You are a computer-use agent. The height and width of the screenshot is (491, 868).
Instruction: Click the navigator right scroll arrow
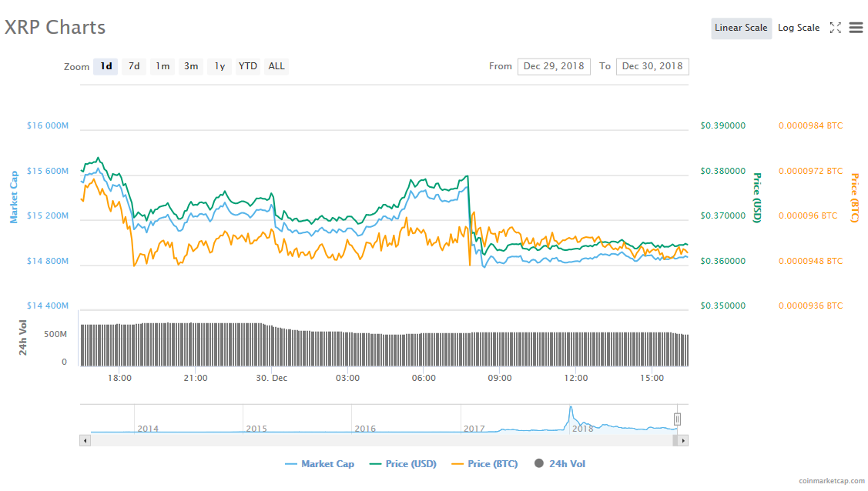pos(682,440)
